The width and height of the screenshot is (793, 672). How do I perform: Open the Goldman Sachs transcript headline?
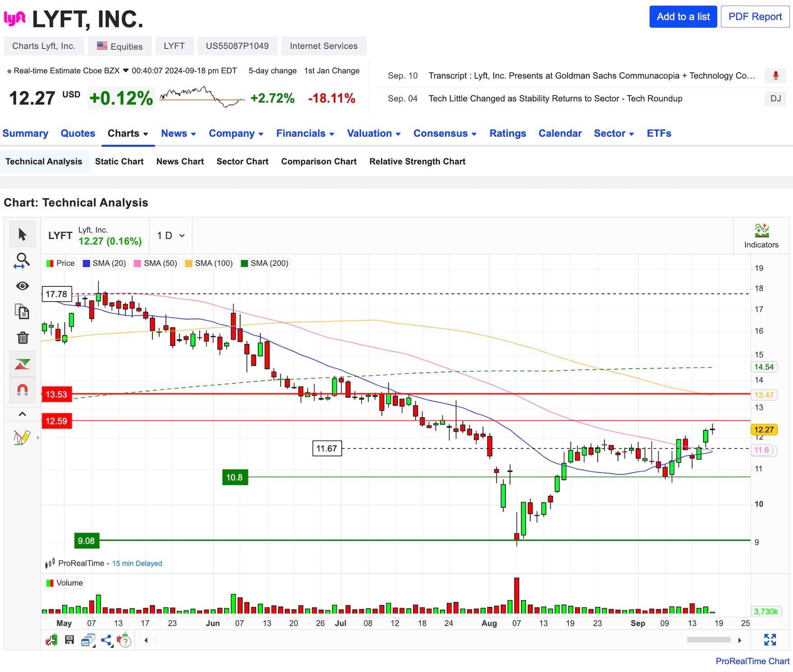592,76
